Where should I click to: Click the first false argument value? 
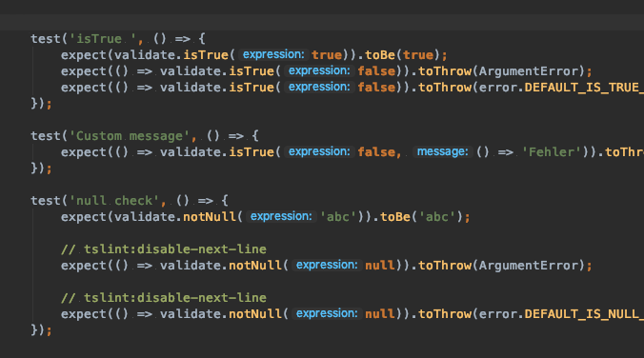point(376,71)
